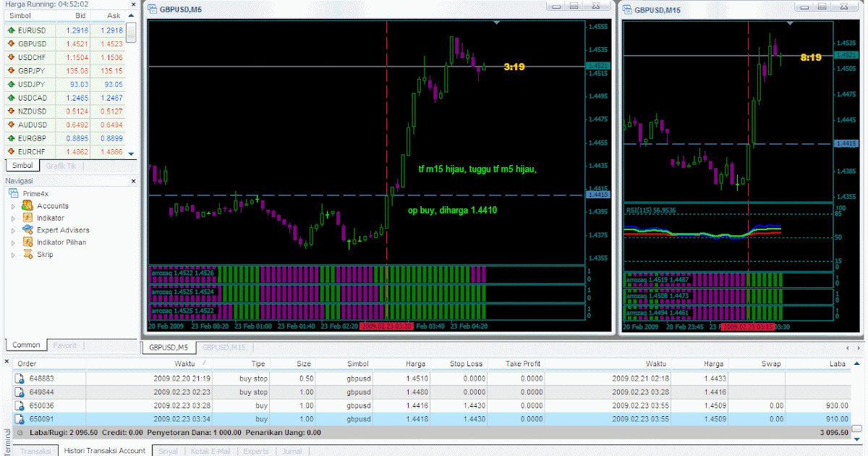Click the Prime4x root icon
The width and height of the screenshot is (868, 456).
pyautogui.click(x=14, y=193)
